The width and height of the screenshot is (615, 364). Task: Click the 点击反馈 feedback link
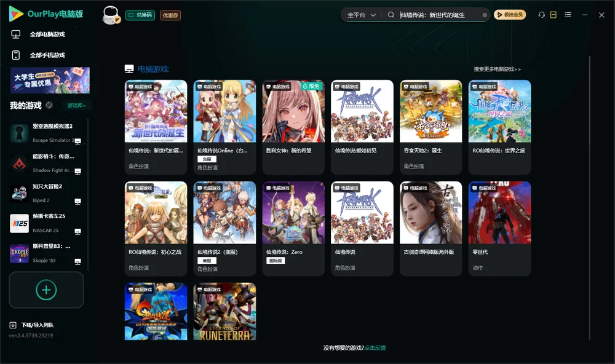[x=375, y=348]
